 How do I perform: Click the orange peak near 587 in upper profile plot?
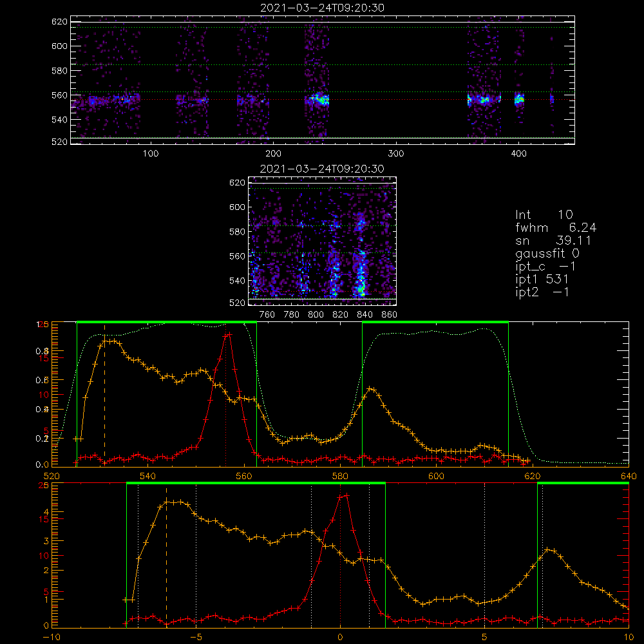click(x=371, y=389)
